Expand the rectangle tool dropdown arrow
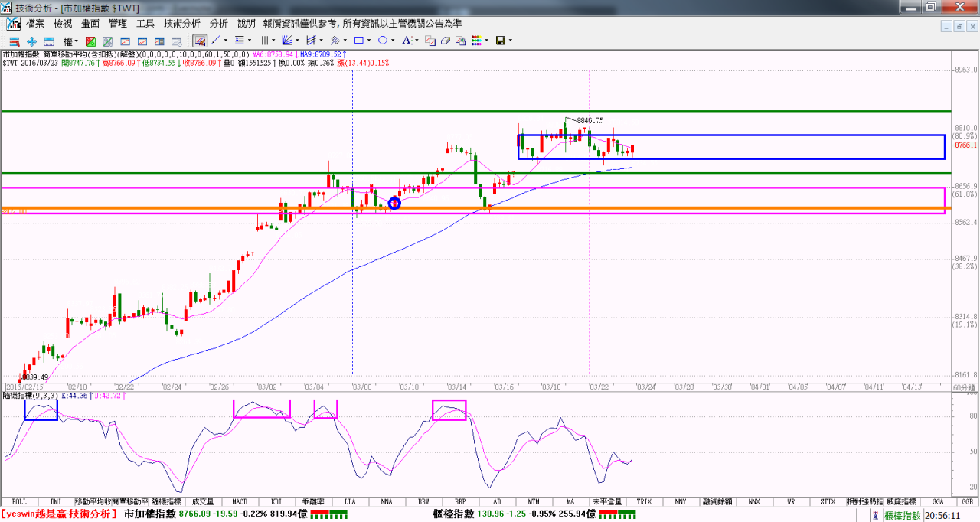Screen dimensions: 980x522 point(369,41)
